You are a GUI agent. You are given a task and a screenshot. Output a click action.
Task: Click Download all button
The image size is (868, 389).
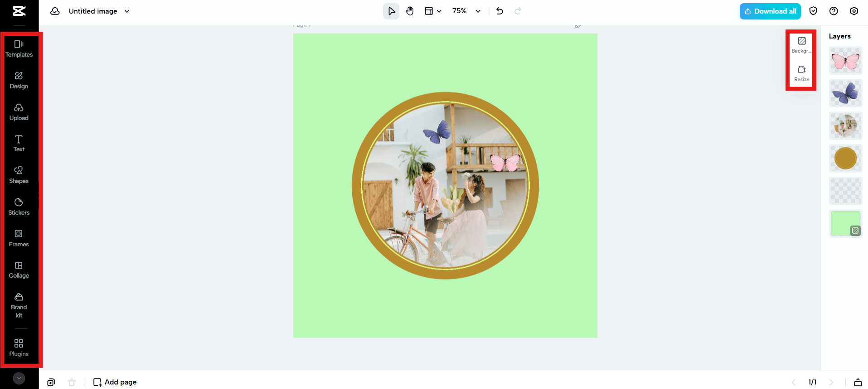[x=770, y=11]
